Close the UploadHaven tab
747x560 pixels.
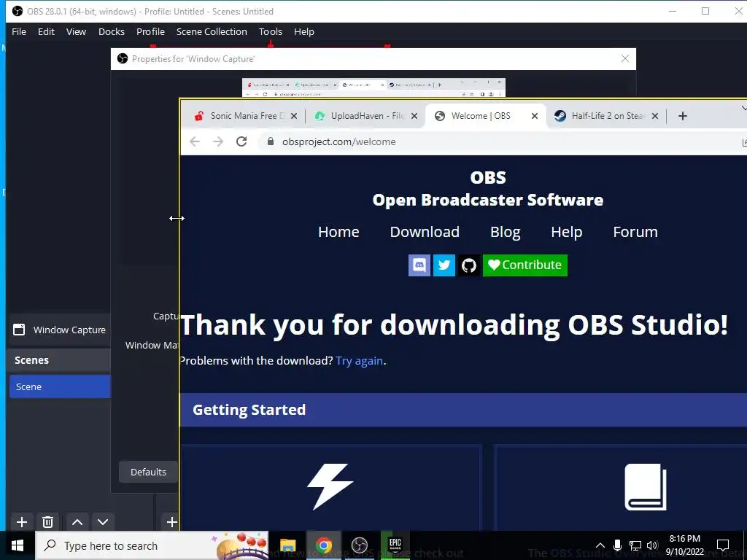(414, 116)
